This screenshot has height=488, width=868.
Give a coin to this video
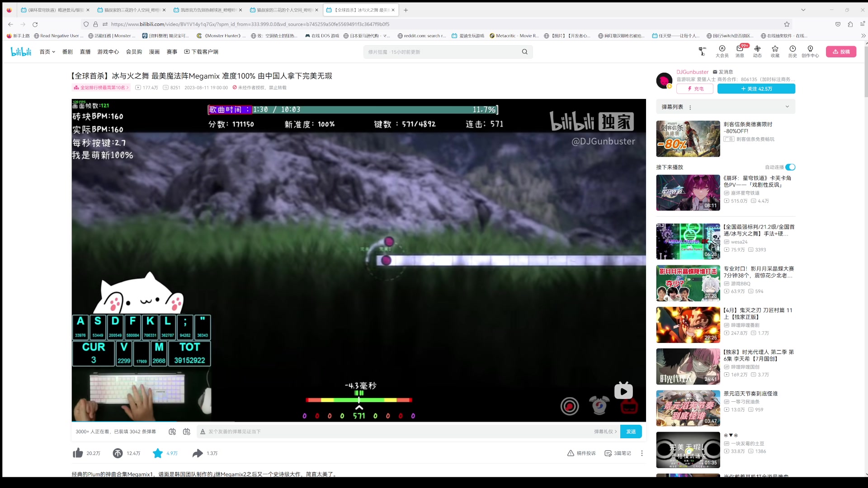118,453
